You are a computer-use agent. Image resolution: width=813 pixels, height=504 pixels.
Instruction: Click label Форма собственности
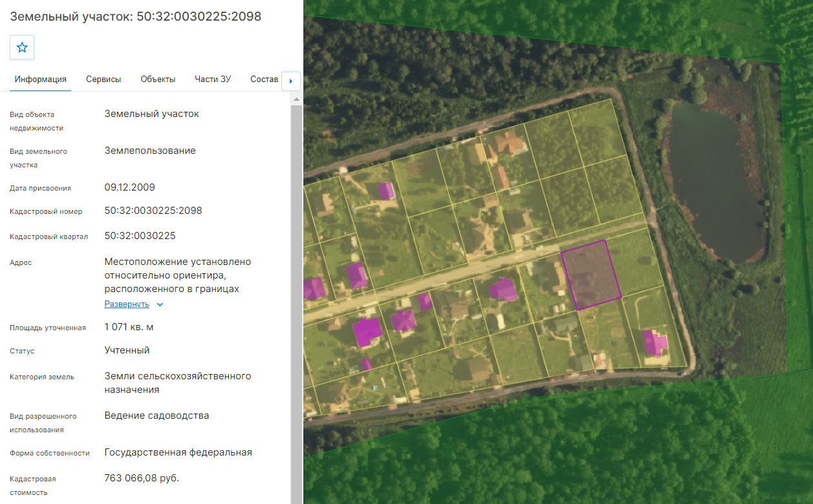(50, 453)
